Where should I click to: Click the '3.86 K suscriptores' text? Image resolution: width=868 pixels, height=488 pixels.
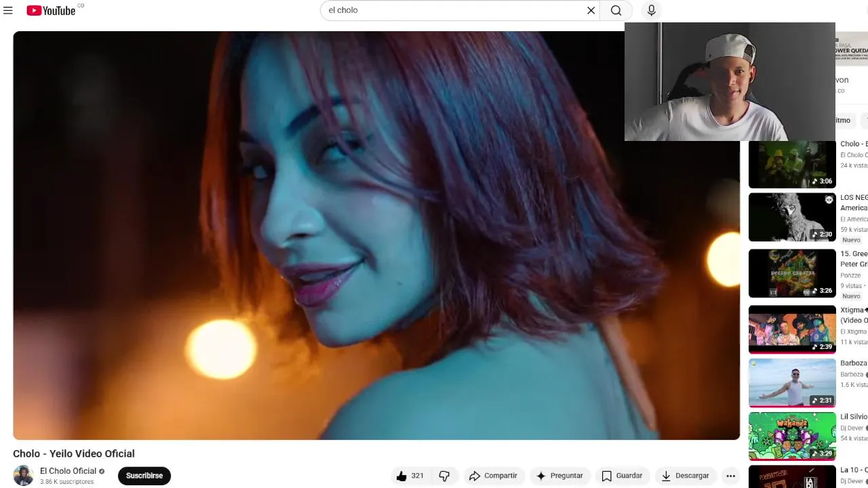pyautogui.click(x=66, y=482)
